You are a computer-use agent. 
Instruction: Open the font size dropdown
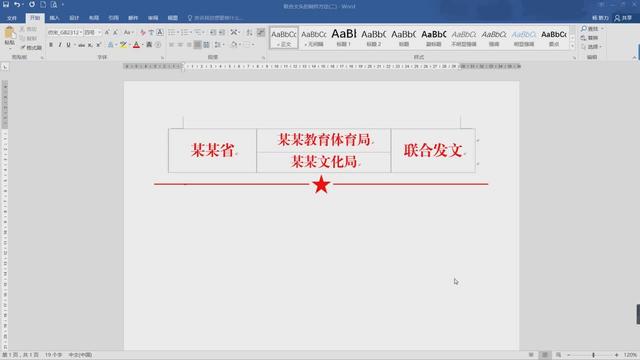[x=99, y=32]
